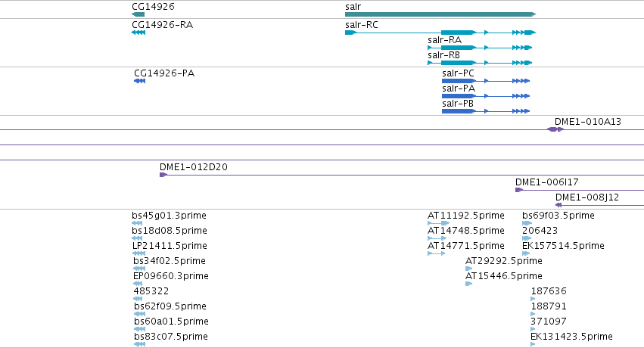
Task: Select the salr-RA transcript label
Action: [444, 40]
